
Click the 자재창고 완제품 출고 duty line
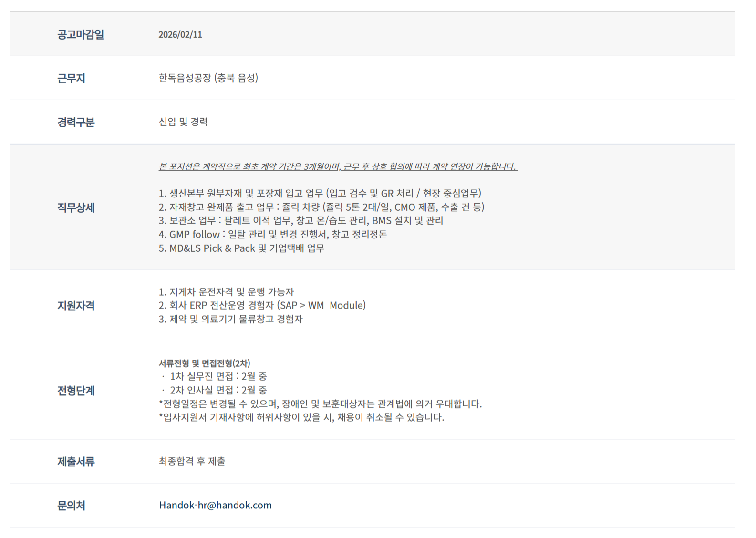[x=321, y=207]
